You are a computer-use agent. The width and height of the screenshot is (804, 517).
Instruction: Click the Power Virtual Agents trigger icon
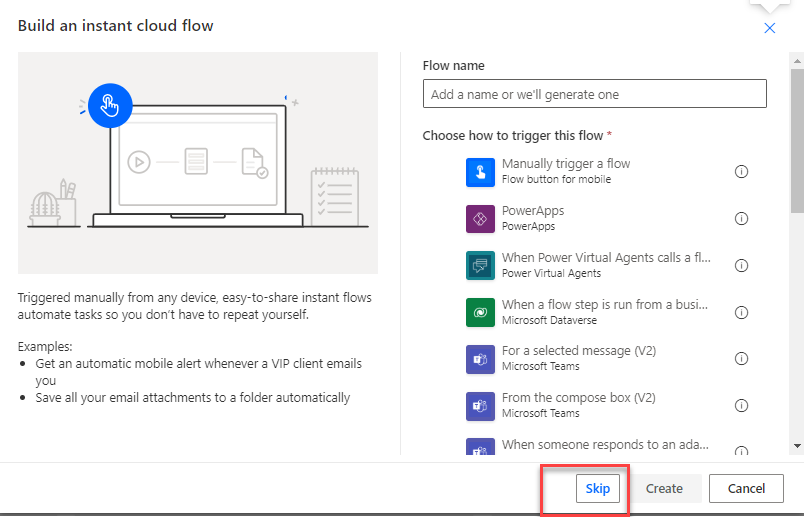click(480, 266)
